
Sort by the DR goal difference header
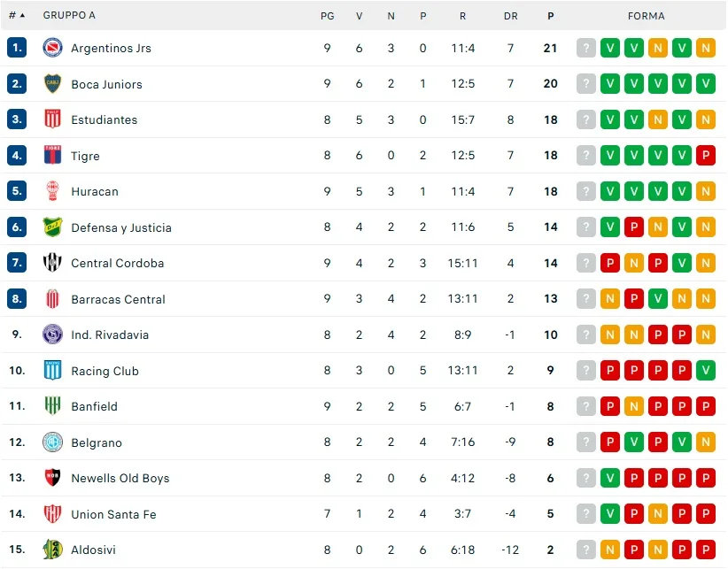tap(510, 15)
